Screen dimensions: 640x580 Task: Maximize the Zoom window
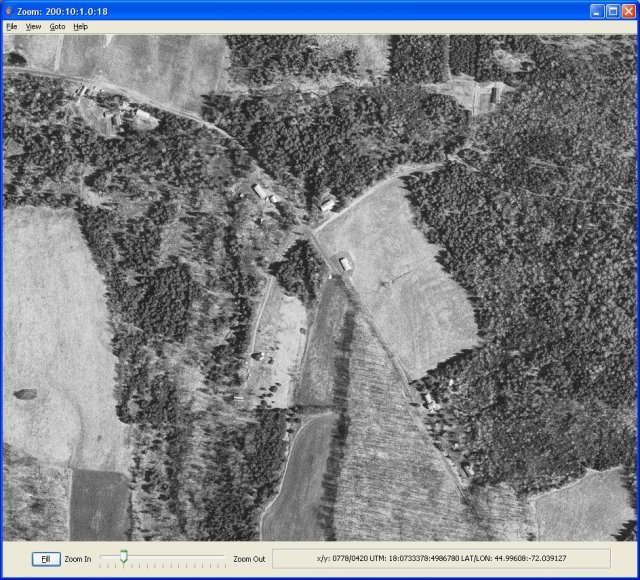tap(612, 10)
